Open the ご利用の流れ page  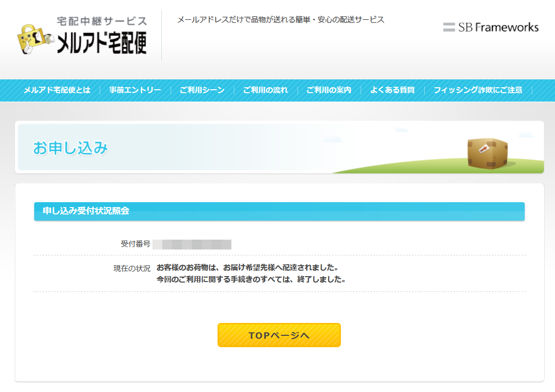pyautogui.click(x=265, y=90)
